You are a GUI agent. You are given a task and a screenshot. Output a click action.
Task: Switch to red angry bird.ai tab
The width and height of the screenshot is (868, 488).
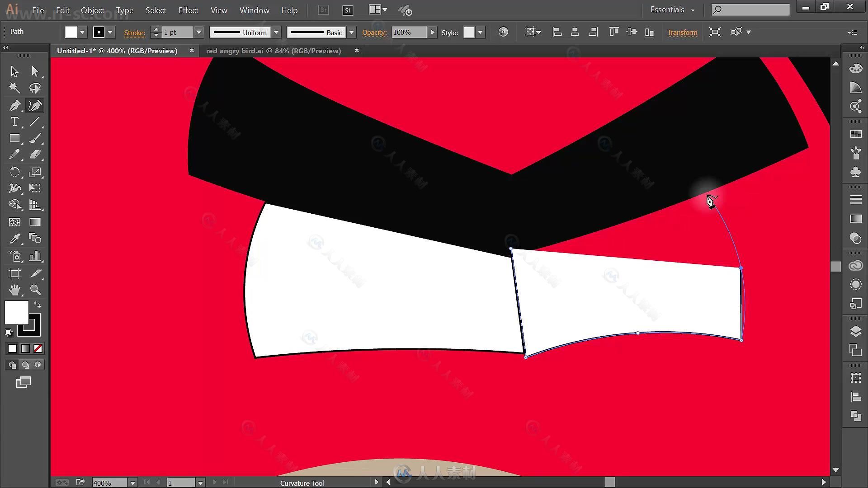[273, 51]
